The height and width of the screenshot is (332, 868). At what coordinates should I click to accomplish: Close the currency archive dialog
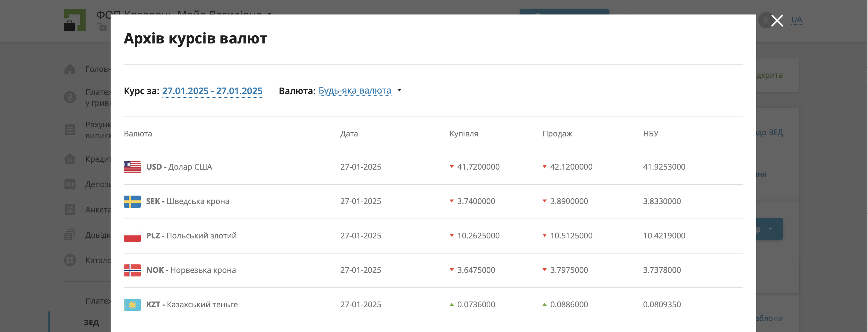777,21
